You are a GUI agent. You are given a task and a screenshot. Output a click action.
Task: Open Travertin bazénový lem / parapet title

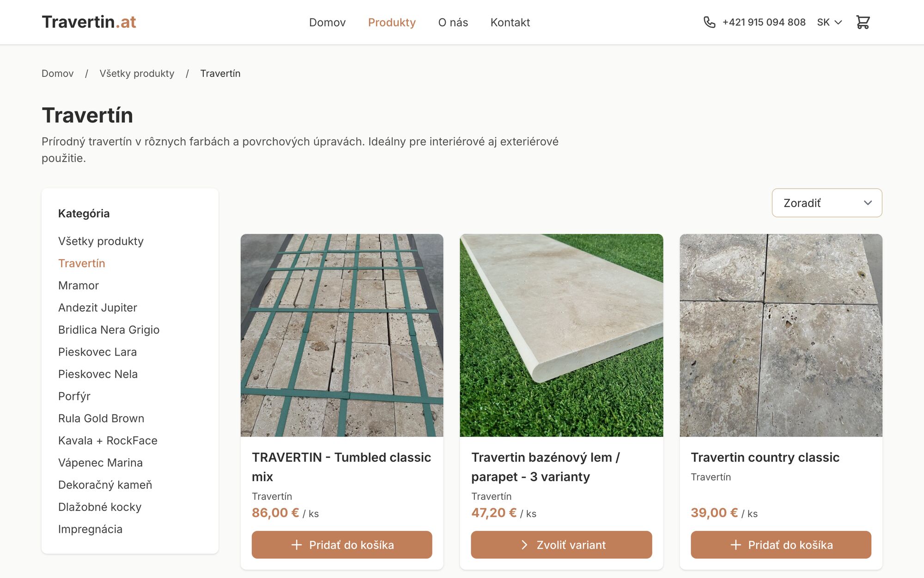coord(546,467)
